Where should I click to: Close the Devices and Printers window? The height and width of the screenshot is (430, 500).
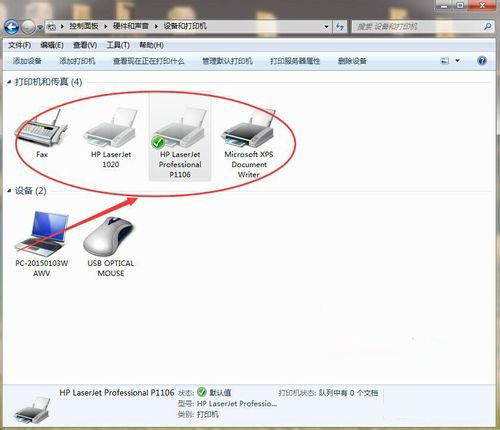tap(482, 5)
